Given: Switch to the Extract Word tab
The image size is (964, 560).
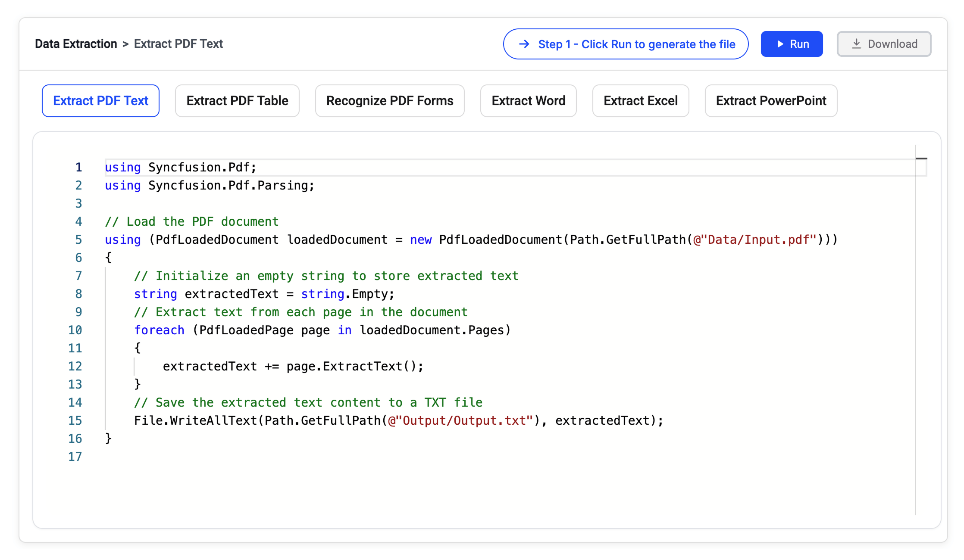Looking at the screenshot, I should point(528,101).
